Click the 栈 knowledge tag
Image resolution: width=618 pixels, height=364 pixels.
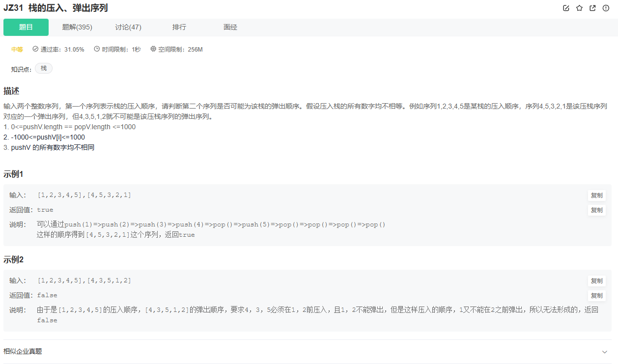[44, 68]
